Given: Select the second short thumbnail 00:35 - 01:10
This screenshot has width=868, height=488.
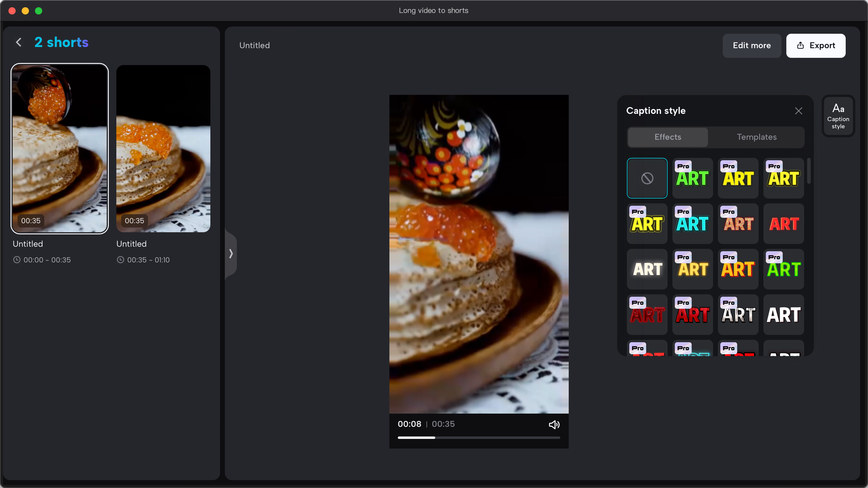Looking at the screenshot, I should [x=163, y=149].
